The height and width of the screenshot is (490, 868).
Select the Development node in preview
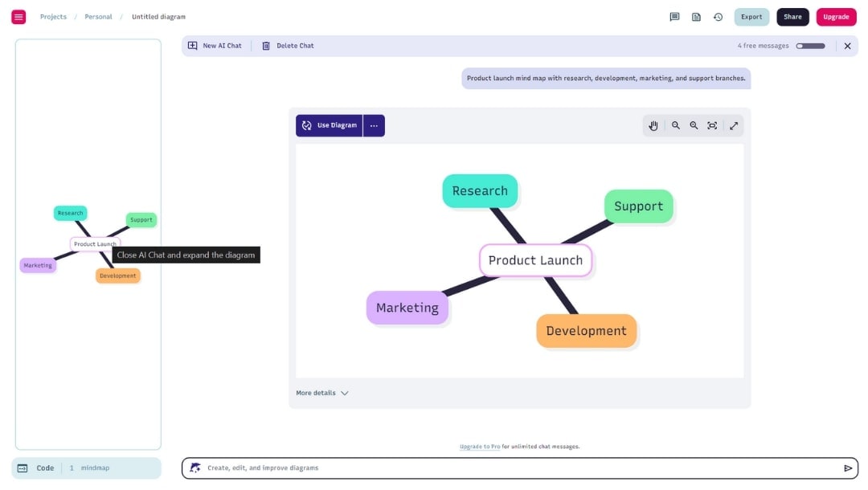click(586, 331)
